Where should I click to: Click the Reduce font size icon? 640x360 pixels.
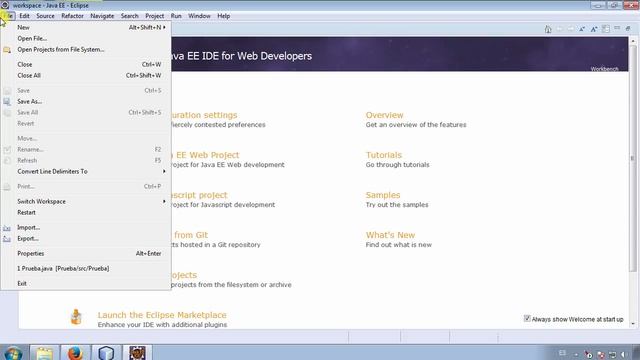tap(582, 29)
